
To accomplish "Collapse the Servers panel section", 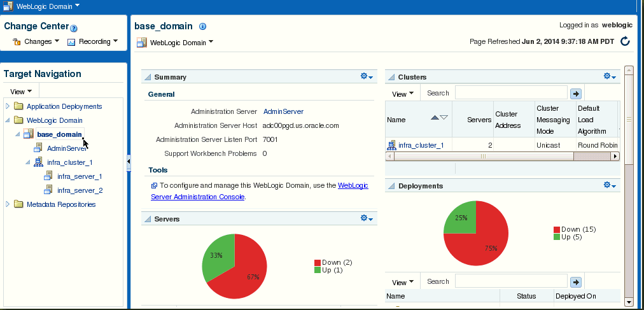I will 148,219.
